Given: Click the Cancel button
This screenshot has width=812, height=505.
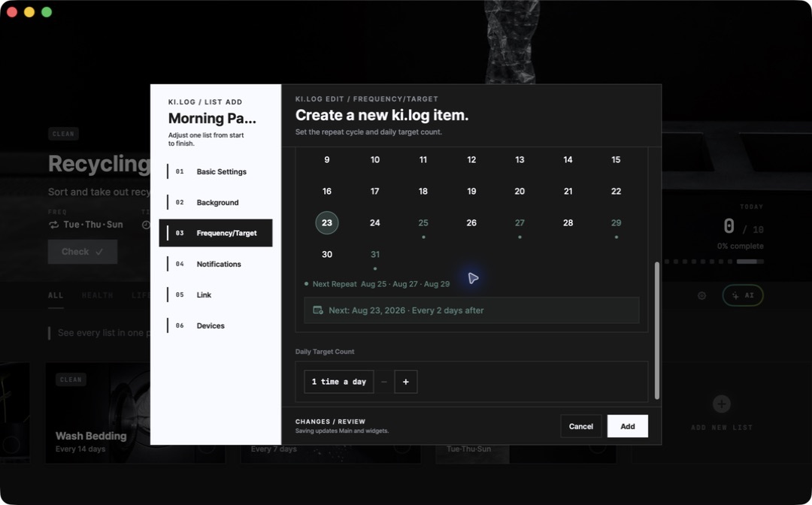Looking at the screenshot, I should (580, 426).
